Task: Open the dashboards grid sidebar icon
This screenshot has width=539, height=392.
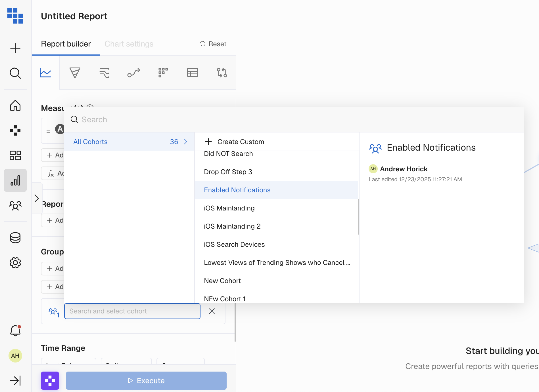Action: (15, 155)
